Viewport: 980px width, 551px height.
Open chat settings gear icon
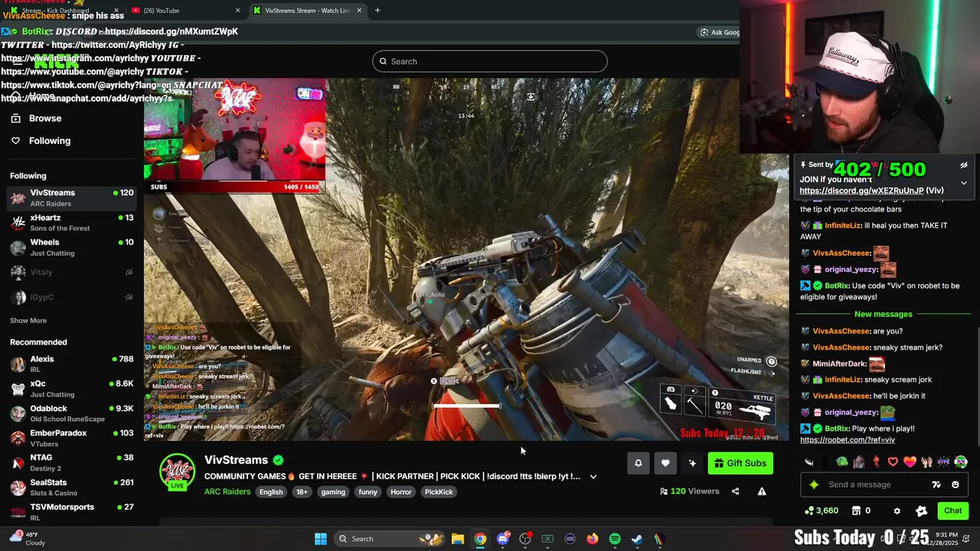coord(897,510)
